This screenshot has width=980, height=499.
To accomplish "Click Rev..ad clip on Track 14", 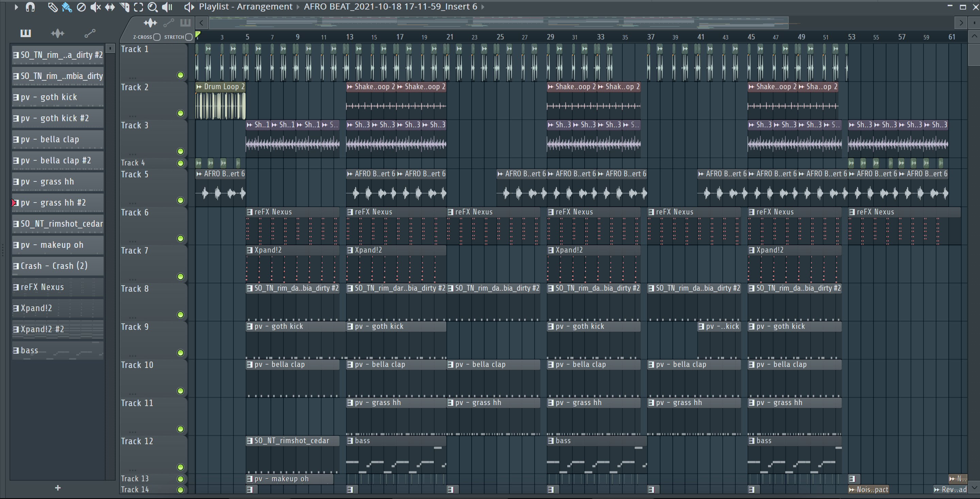I will coord(950,489).
